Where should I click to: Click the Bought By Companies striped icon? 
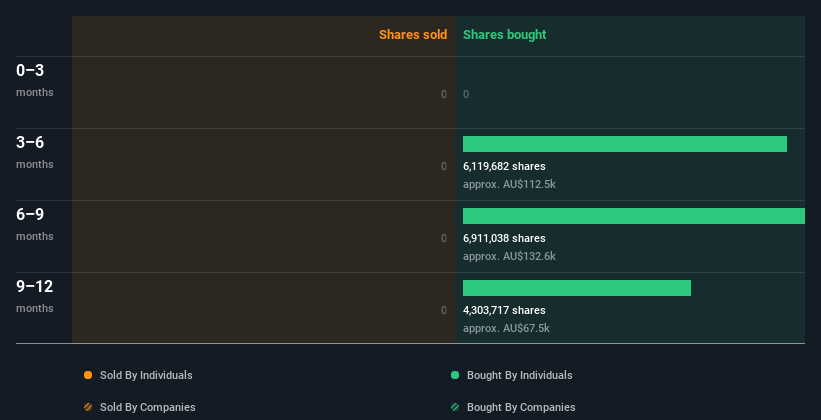(x=455, y=407)
